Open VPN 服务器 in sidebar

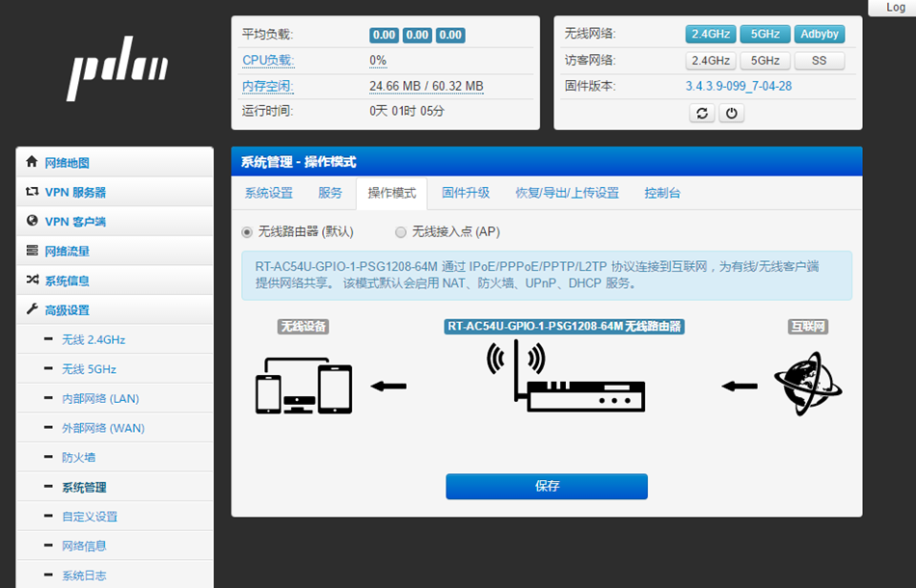[x=115, y=192]
